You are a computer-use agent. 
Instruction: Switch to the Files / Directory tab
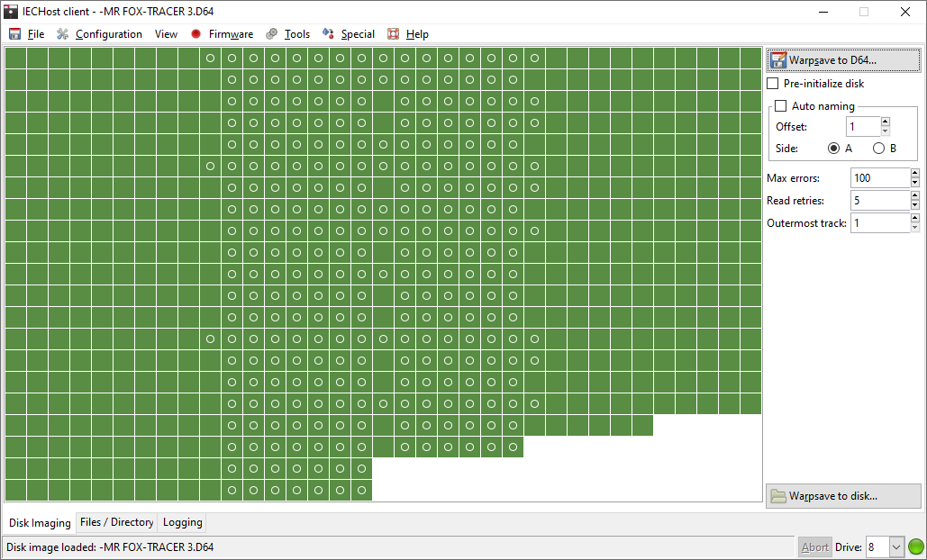tap(116, 522)
